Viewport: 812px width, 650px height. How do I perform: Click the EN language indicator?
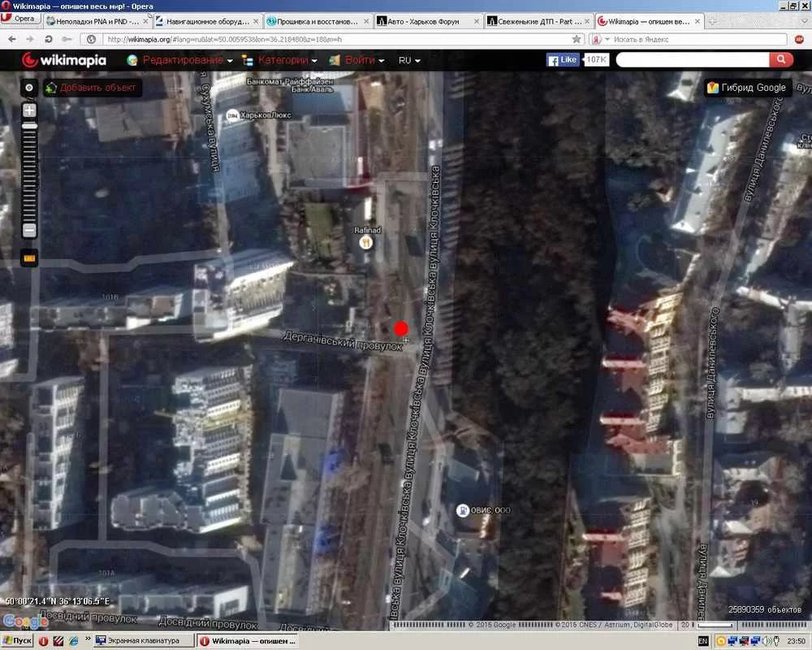702,641
